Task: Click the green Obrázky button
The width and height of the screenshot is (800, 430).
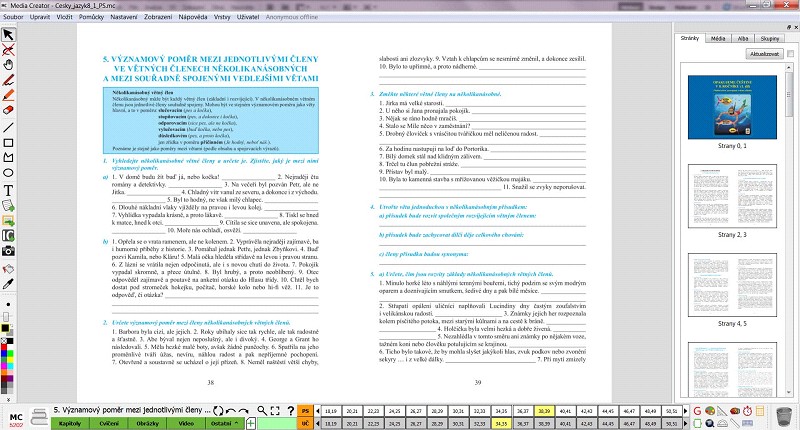Action: tap(147, 423)
